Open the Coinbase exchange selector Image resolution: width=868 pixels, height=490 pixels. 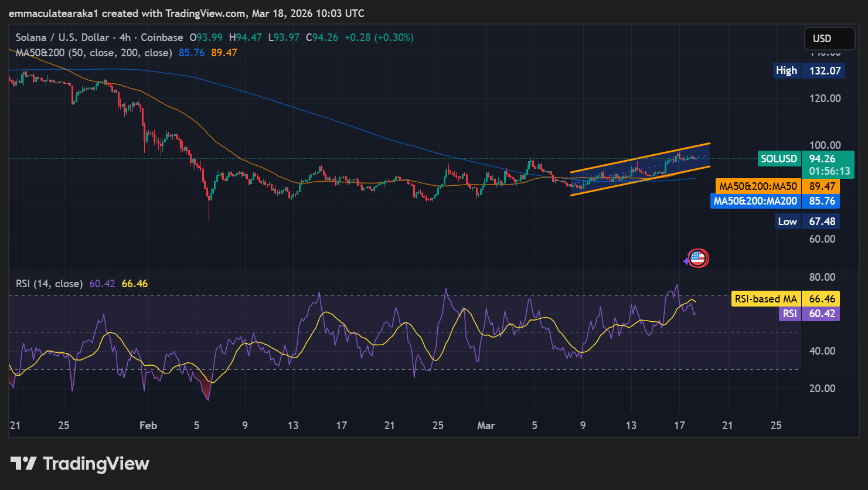click(163, 37)
